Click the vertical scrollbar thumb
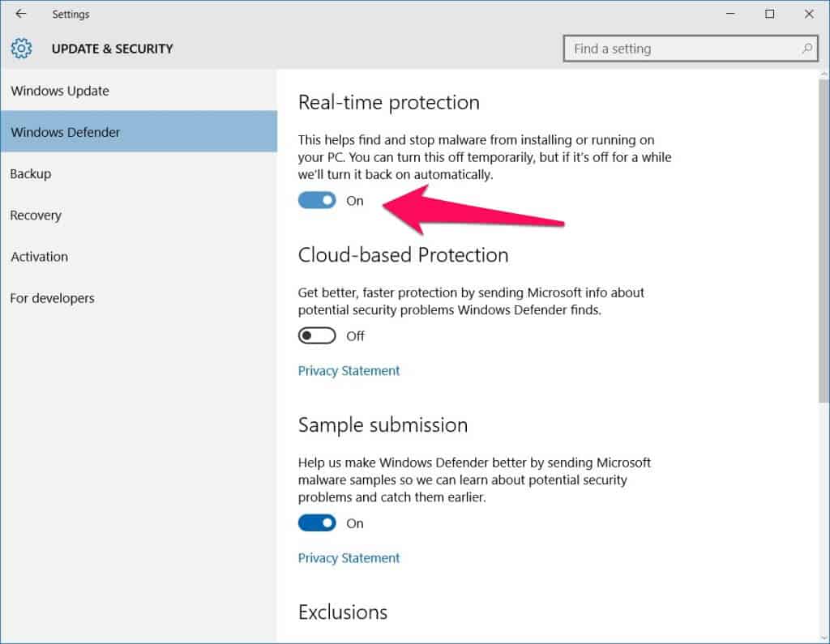 (824, 241)
